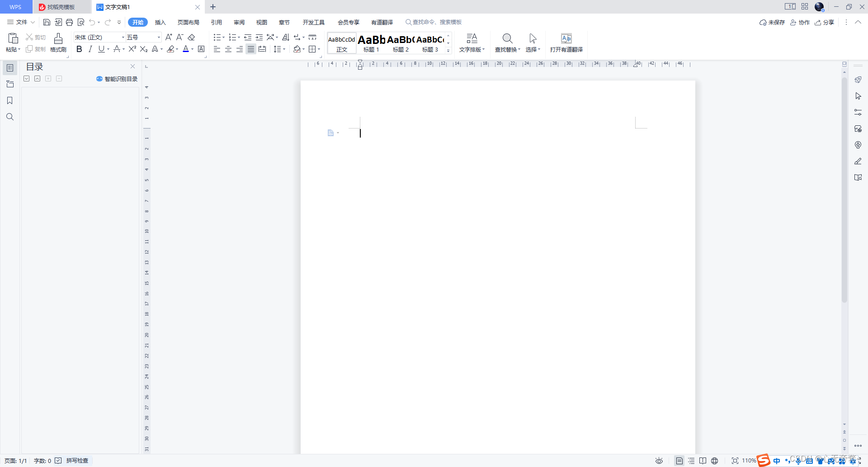Expand numbered list dropdown arrow
This screenshot has height=467, width=868.
tap(239, 37)
